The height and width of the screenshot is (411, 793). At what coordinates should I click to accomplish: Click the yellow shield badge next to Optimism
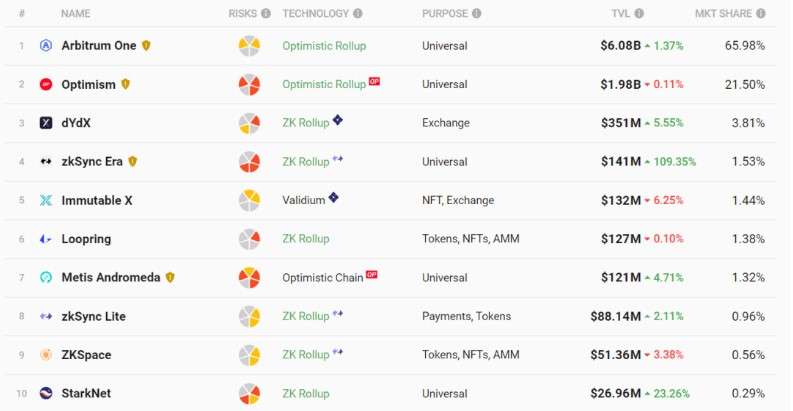125,84
